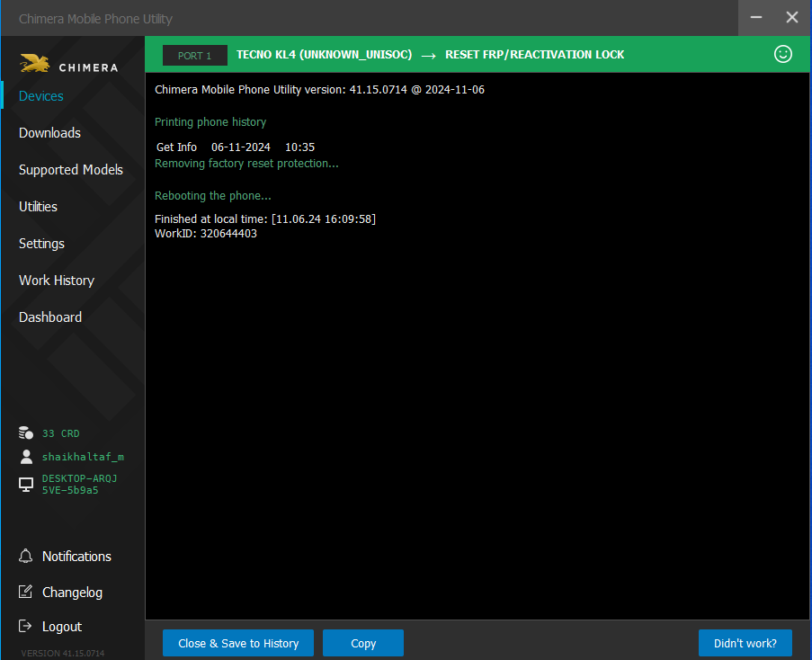Open the Utilities menu item
Screen dimensions: 812x660
point(38,207)
